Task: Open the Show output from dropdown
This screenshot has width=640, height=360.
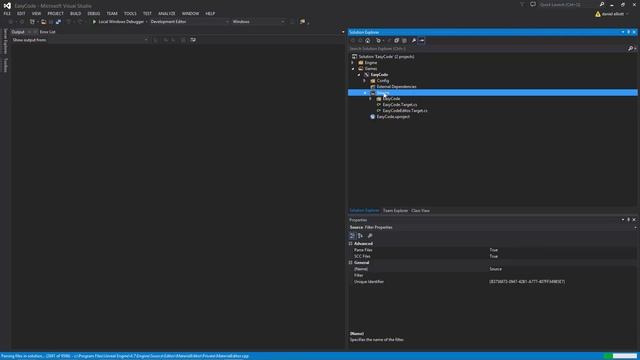Action: point(98,40)
